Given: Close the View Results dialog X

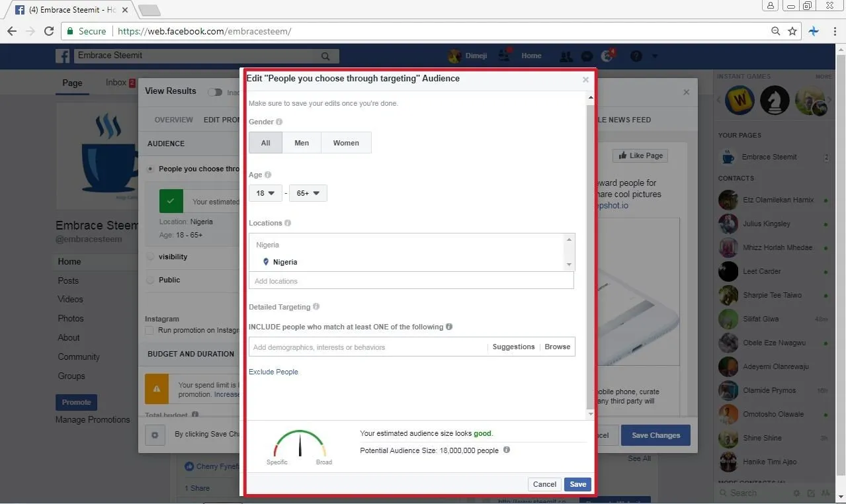Looking at the screenshot, I should (x=686, y=93).
